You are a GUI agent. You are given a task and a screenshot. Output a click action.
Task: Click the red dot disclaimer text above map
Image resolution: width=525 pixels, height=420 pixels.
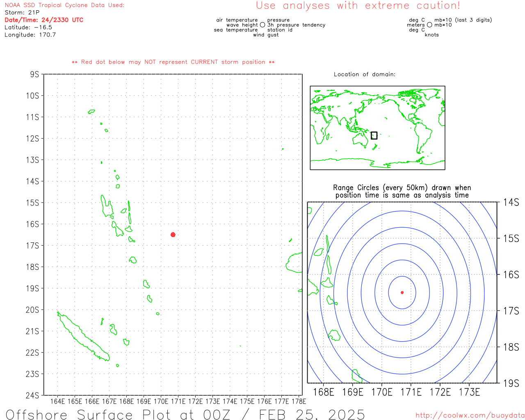click(x=173, y=62)
